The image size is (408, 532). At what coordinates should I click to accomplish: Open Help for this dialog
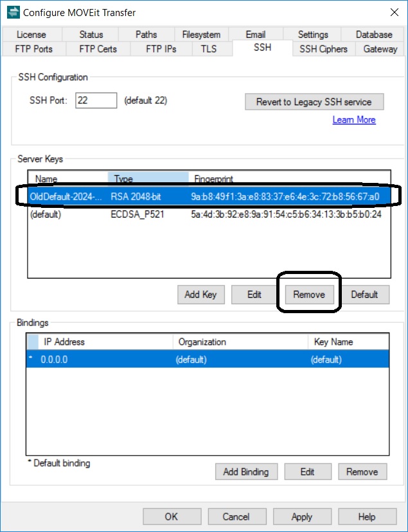[367, 517]
